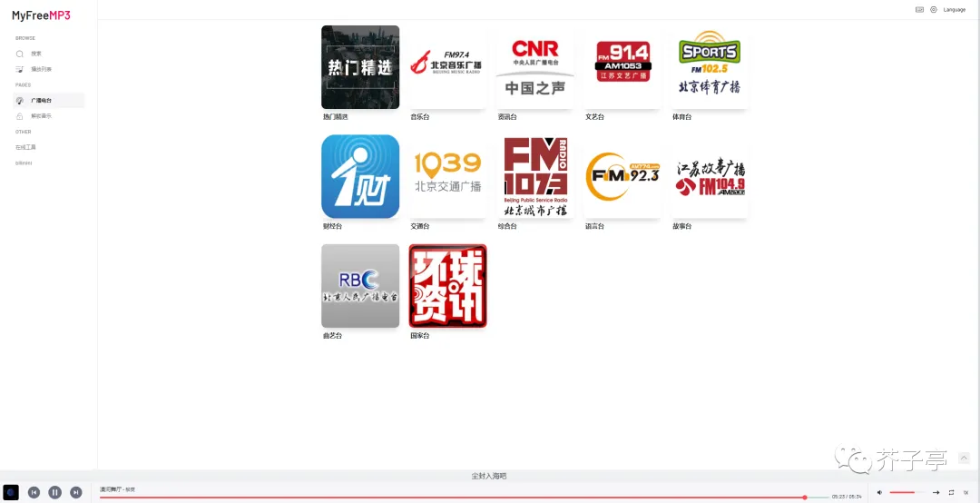Pause the current song
980x503 pixels.
point(55,493)
